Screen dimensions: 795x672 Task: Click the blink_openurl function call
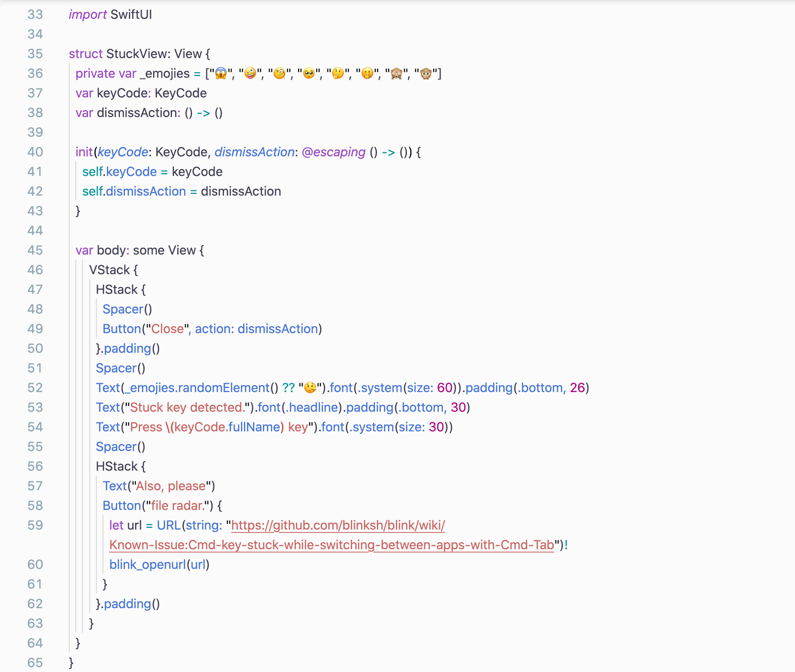coord(147,565)
